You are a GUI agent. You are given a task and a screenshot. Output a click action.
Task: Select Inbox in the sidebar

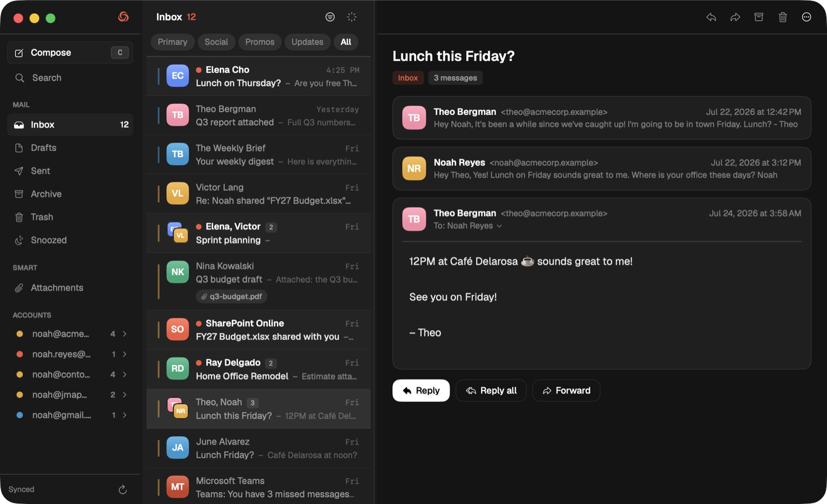pyautogui.click(x=70, y=124)
